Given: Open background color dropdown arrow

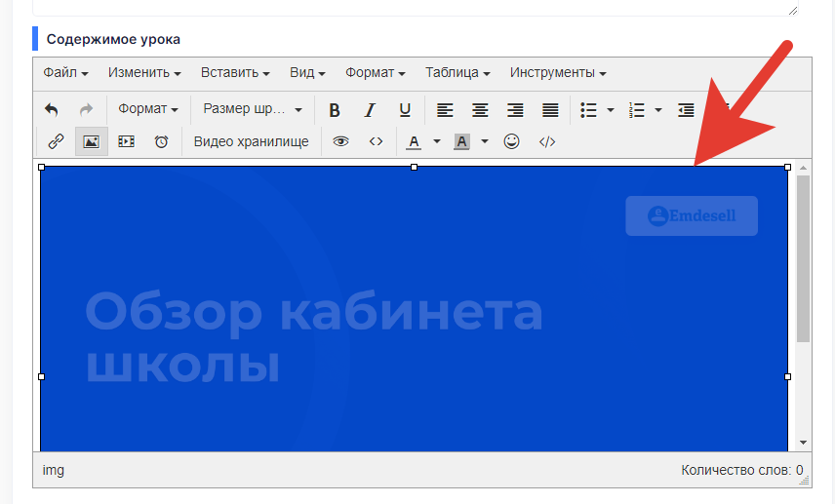Looking at the screenshot, I should [x=485, y=141].
